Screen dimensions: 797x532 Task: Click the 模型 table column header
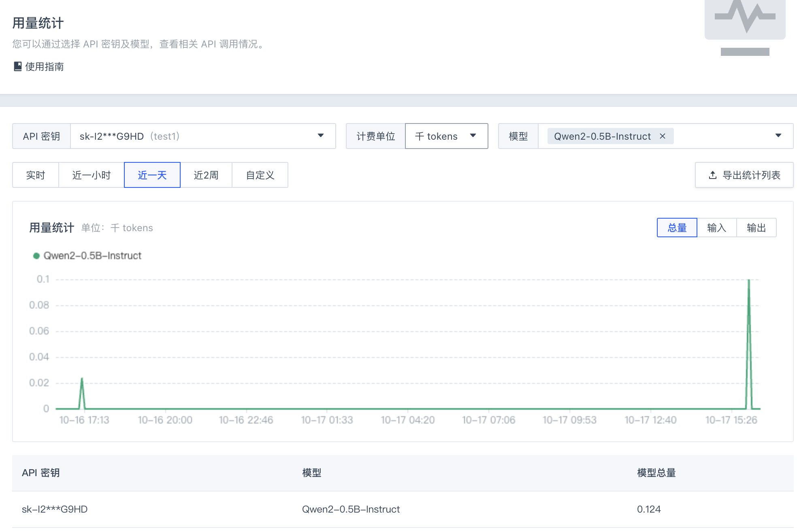click(312, 472)
